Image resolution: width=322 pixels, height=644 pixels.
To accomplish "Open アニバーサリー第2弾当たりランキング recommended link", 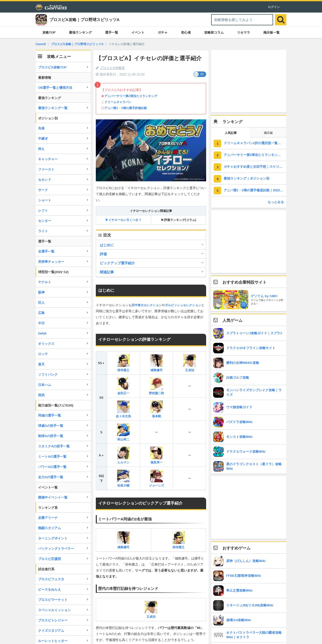I will [131, 96].
